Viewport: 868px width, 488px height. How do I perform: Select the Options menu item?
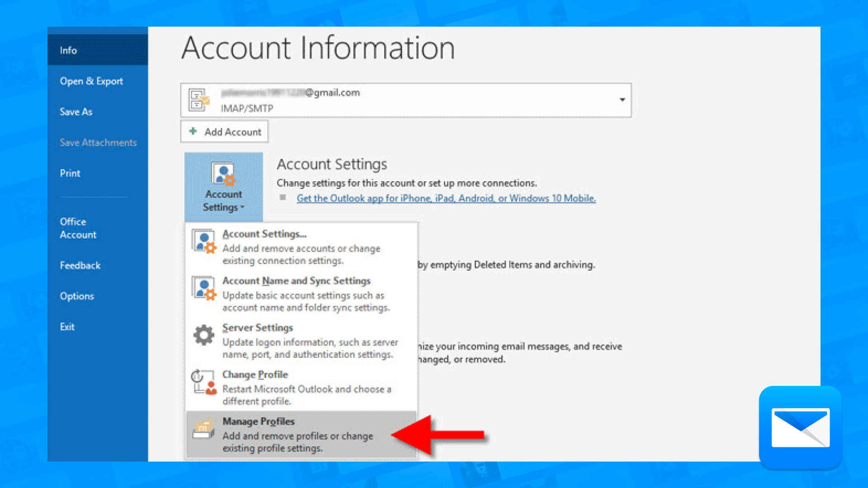tap(77, 296)
